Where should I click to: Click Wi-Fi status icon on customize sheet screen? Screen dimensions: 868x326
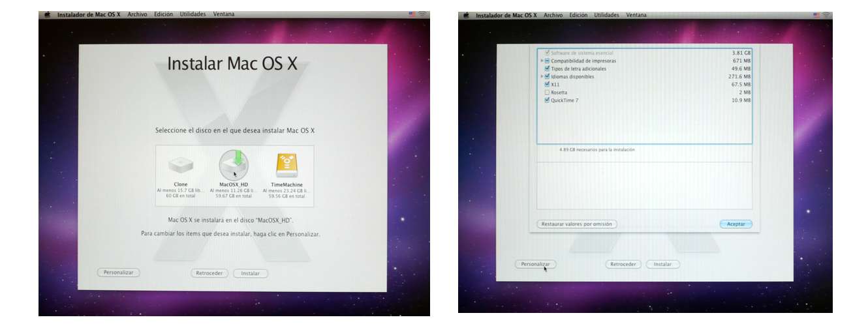[826, 15]
